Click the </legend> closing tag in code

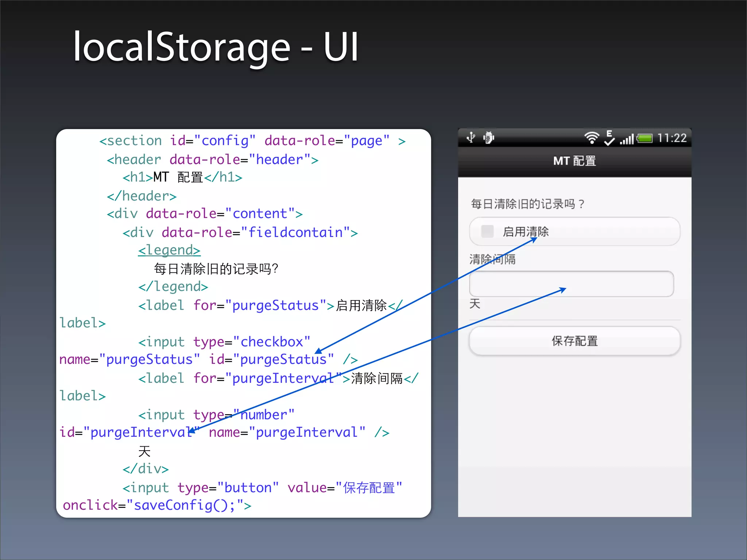point(173,287)
